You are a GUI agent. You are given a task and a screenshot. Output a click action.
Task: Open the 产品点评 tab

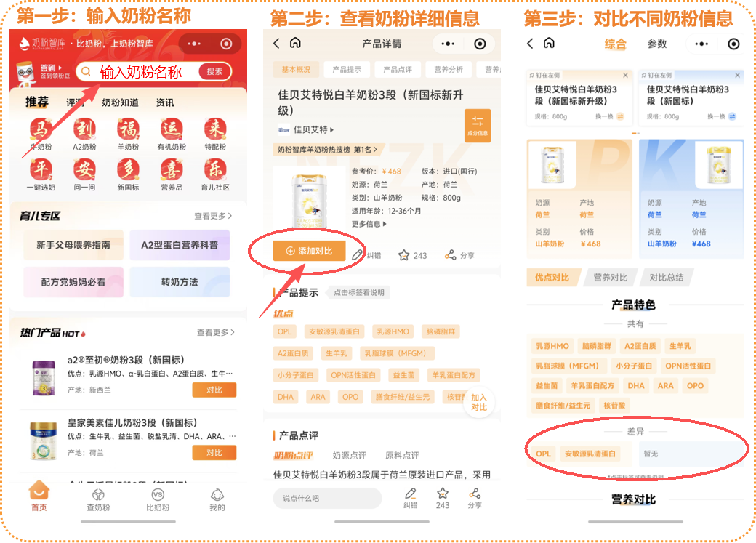point(398,70)
